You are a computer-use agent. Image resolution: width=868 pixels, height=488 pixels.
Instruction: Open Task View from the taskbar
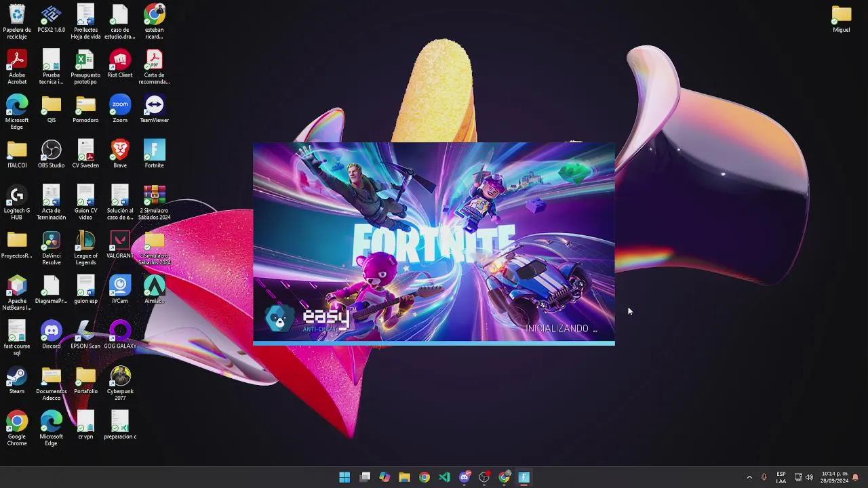pos(365,477)
